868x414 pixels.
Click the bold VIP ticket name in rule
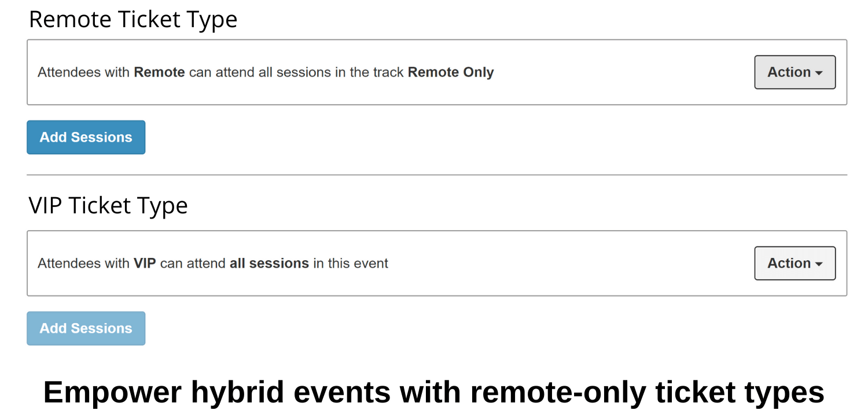(x=145, y=264)
